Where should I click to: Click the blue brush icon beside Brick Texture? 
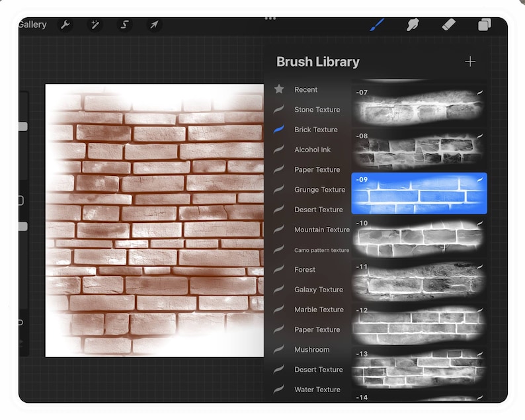[x=279, y=129]
